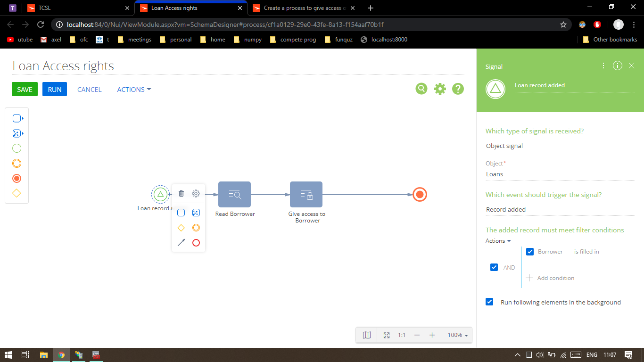Click the fit-to-screen icon in zoom bar
644x362 pixels.
pos(387,335)
